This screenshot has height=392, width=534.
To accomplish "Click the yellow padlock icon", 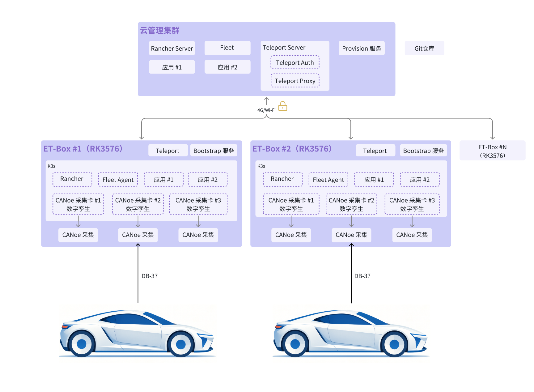I will tap(282, 106).
